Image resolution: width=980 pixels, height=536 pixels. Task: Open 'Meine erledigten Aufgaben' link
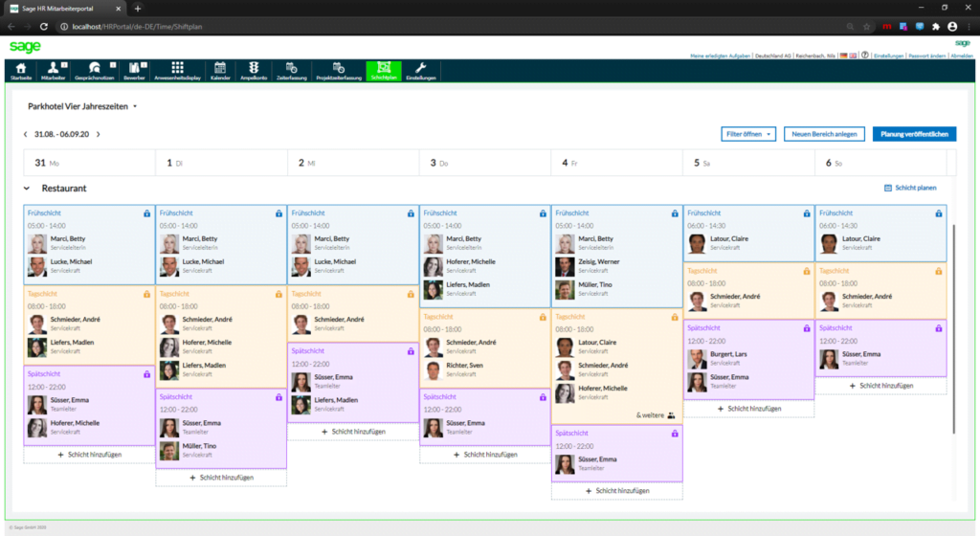[720, 56]
